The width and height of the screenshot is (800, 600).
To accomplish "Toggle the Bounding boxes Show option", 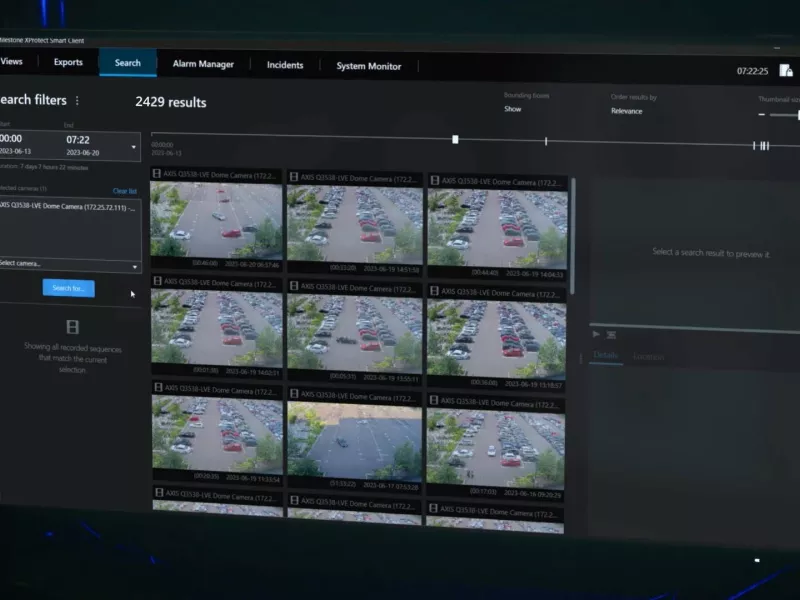I will [x=512, y=109].
